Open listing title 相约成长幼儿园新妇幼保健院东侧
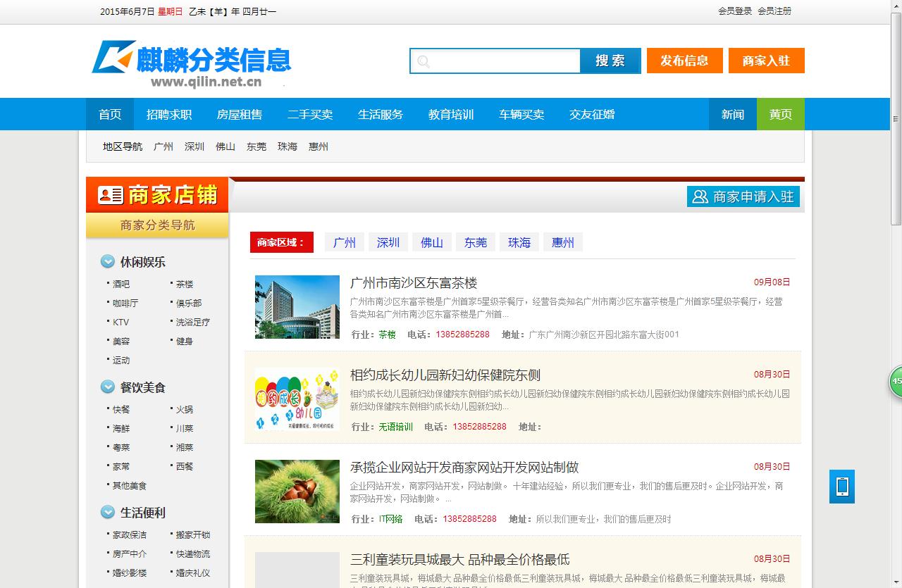This screenshot has width=902, height=588. point(445,375)
